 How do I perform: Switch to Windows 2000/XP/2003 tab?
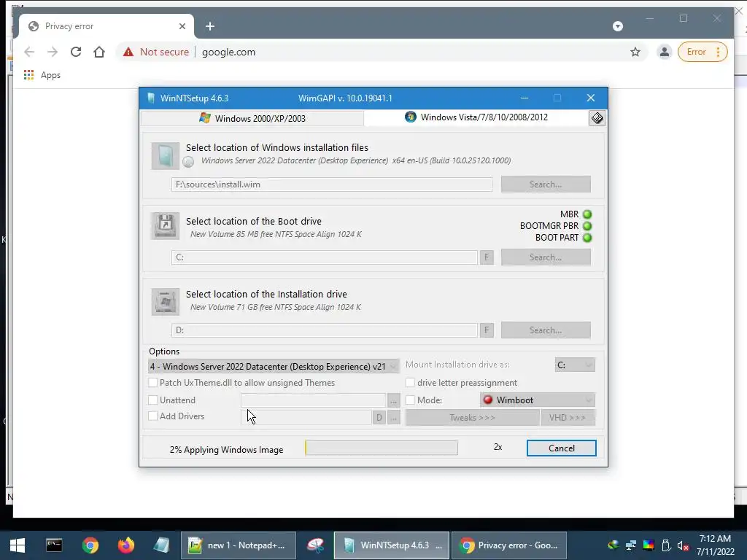point(252,118)
